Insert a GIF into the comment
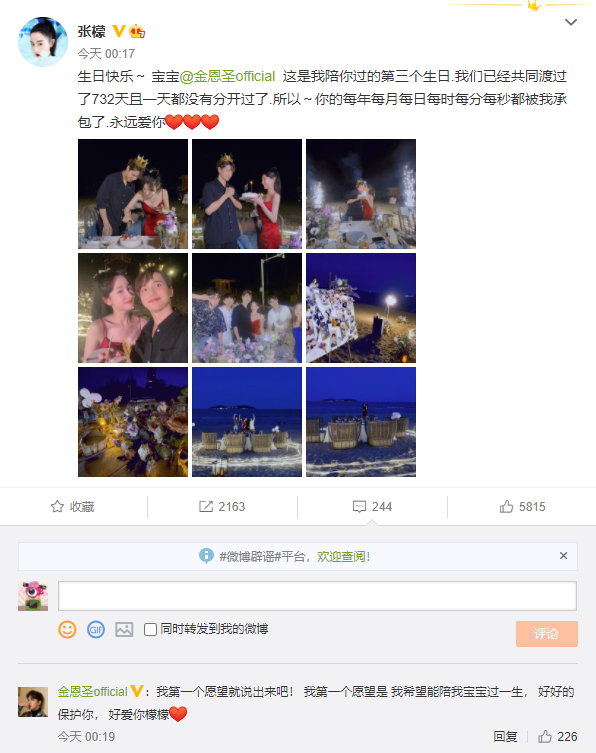Screen dimensions: 596x753 96,629
